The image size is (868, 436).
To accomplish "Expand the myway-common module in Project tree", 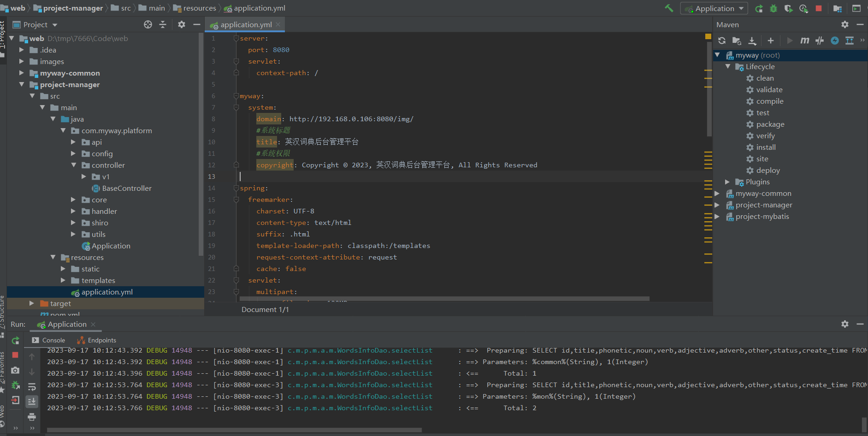I will pyautogui.click(x=22, y=73).
